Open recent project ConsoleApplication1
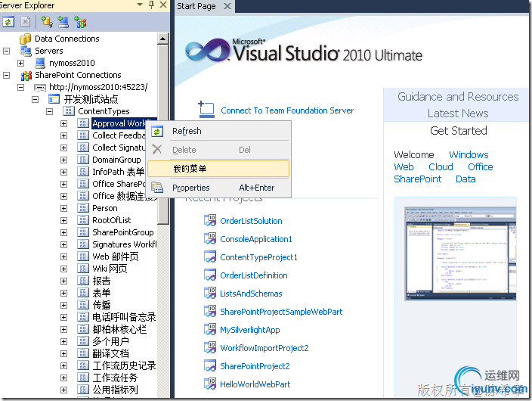Screen dimensions: 532x401 (x=256, y=239)
